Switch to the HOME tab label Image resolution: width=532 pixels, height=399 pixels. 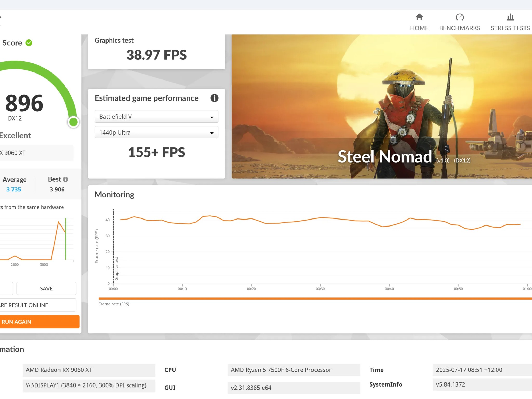pos(419,28)
